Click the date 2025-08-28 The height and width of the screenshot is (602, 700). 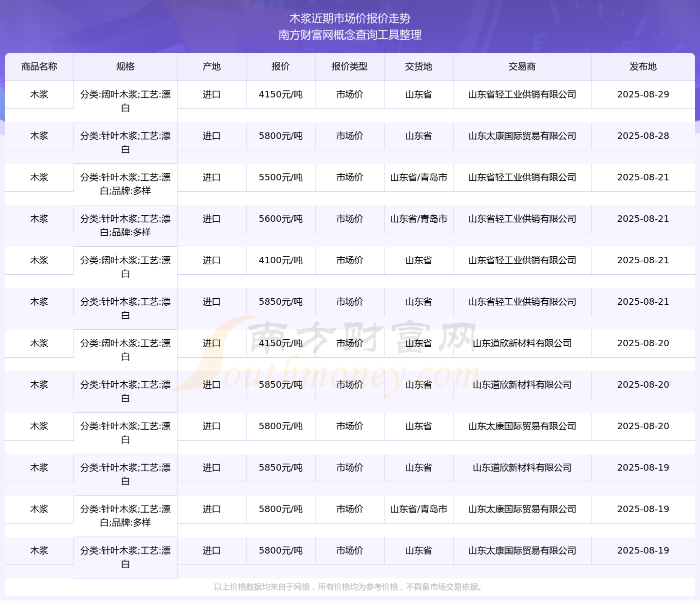(x=643, y=136)
